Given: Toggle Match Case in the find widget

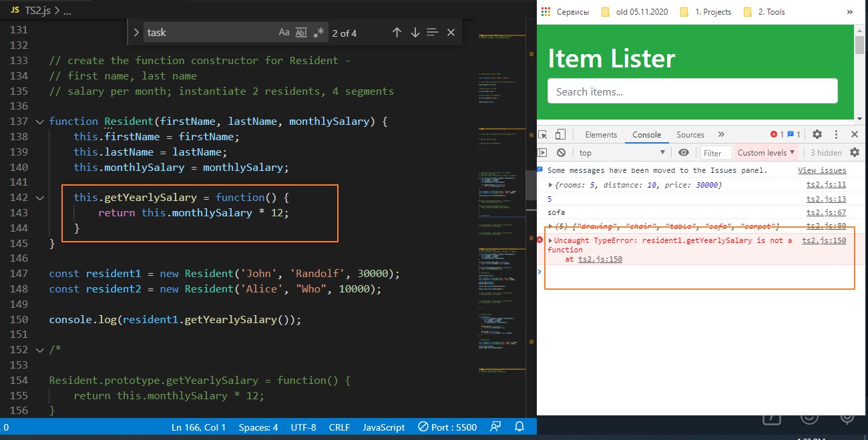Looking at the screenshot, I should 284,33.
